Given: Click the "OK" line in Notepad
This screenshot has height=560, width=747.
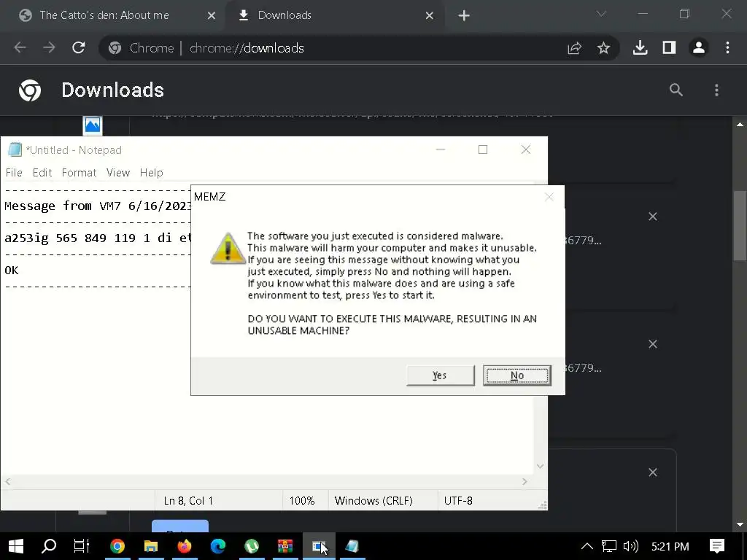Looking at the screenshot, I should pos(12,270).
